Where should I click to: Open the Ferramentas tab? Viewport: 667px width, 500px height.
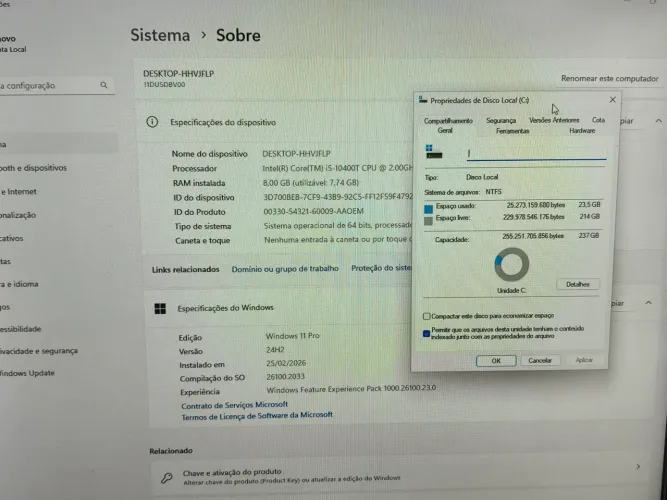click(x=512, y=131)
